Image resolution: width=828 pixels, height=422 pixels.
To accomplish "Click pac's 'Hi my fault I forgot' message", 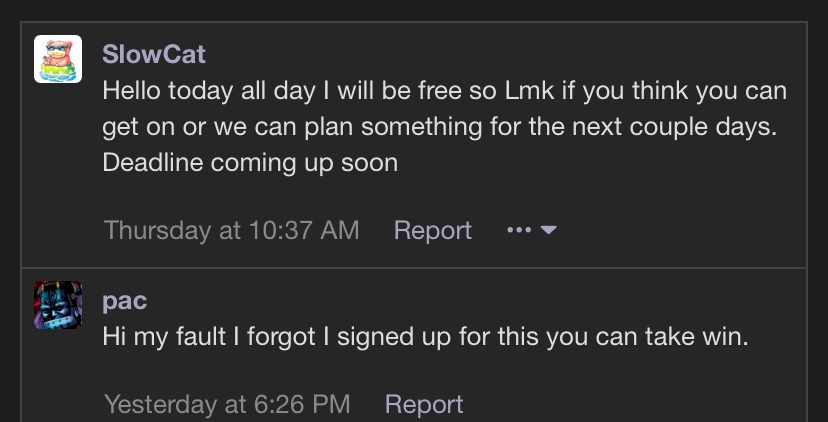I will pyautogui.click(x=425, y=337).
